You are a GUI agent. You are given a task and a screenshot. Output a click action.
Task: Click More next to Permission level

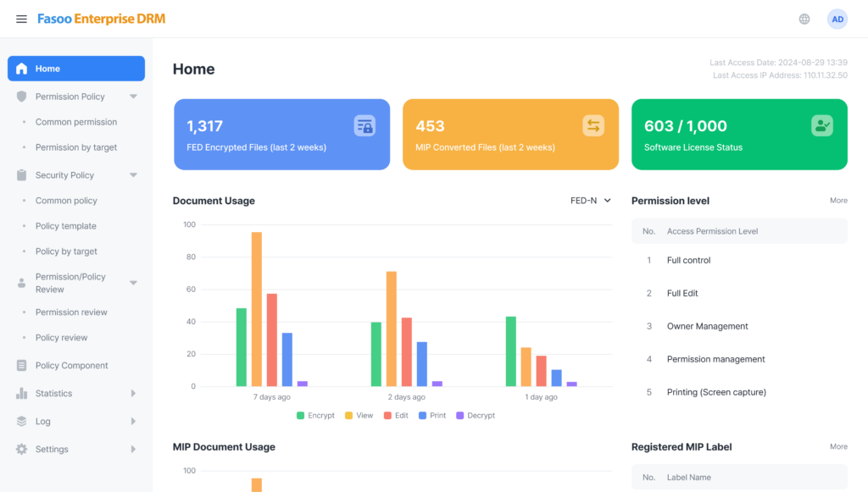point(838,201)
